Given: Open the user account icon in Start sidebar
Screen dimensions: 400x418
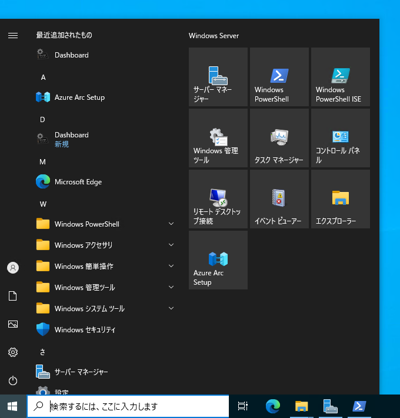Looking at the screenshot, I should point(13,268).
